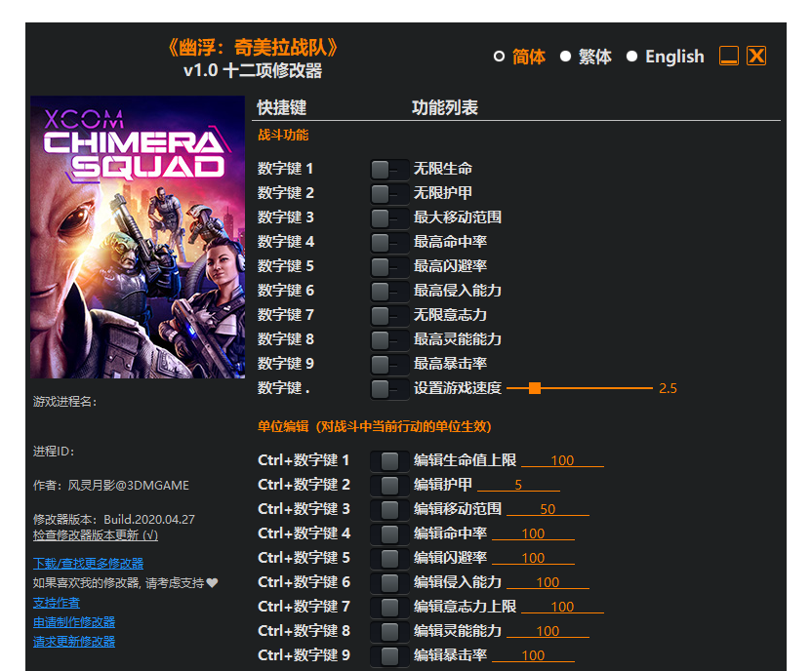Click the 编辑意志力上限 apply button
This screenshot has height=671, width=812.
pos(389,607)
